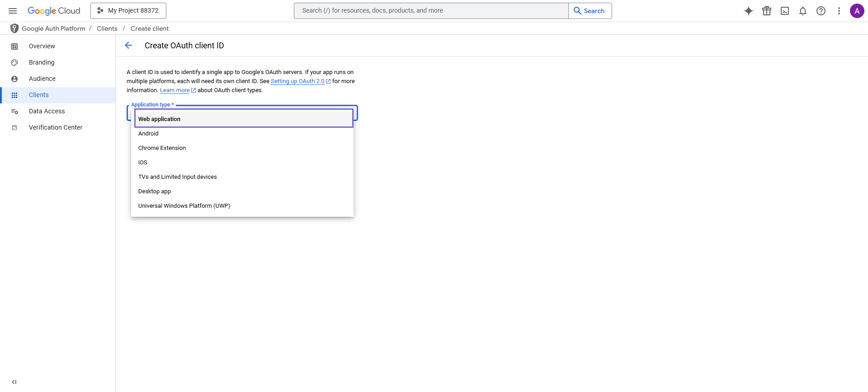Open the main navigation hamburger menu

pyautogui.click(x=13, y=11)
